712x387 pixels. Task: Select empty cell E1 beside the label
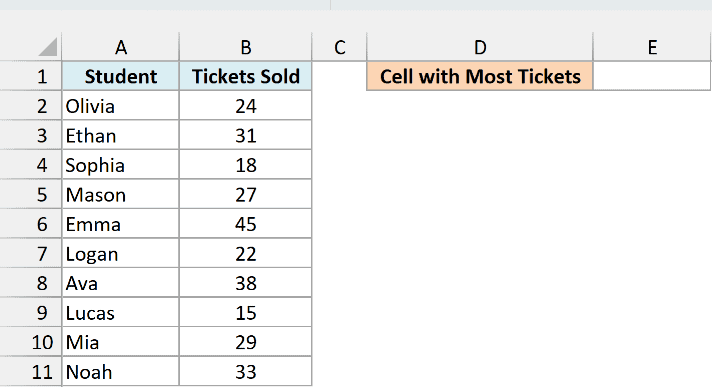pos(652,76)
